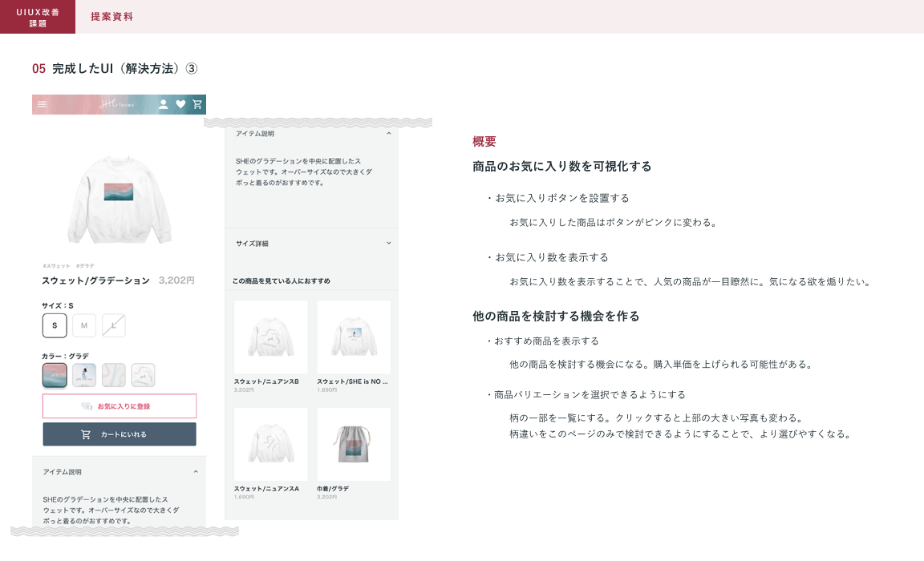Expand the サイズ詳細 section
This screenshot has width=924, height=561.
coord(388,243)
